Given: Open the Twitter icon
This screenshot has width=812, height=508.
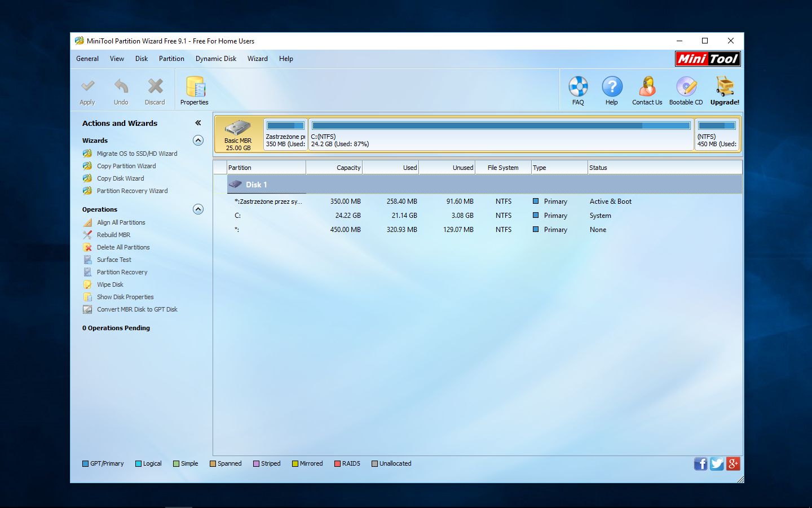Looking at the screenshot, I should pyautogui.click(x=717, y=464).
